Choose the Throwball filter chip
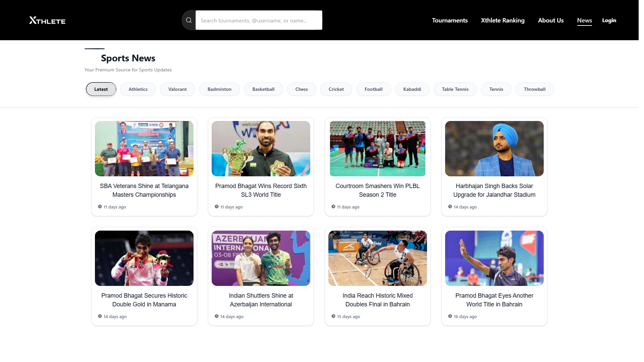 (x=534, y=89)
